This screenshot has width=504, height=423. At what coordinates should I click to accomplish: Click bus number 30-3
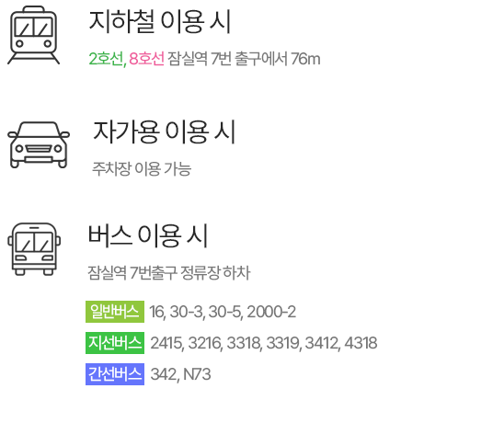(186, 312)
